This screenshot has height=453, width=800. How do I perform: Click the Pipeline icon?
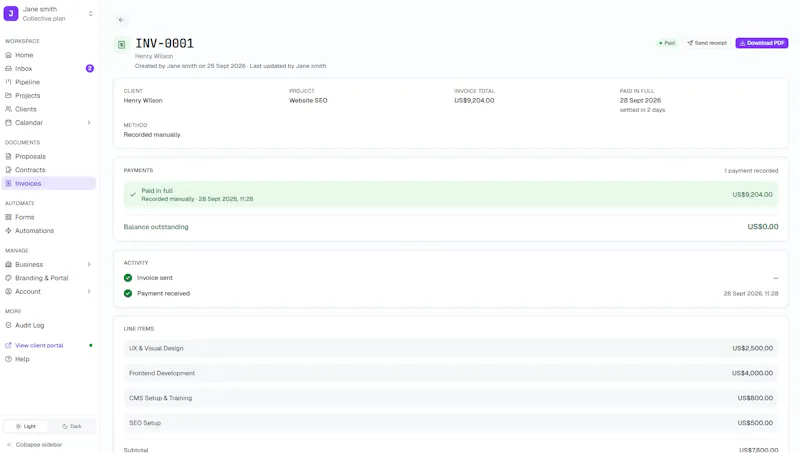(8, 82)
